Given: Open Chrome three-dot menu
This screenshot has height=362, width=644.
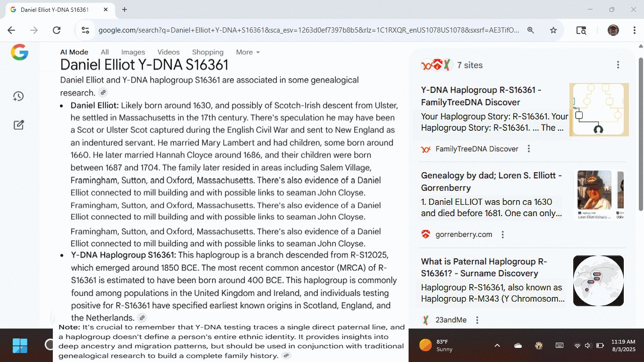Looking at the screenshot, I should point(635,30).
